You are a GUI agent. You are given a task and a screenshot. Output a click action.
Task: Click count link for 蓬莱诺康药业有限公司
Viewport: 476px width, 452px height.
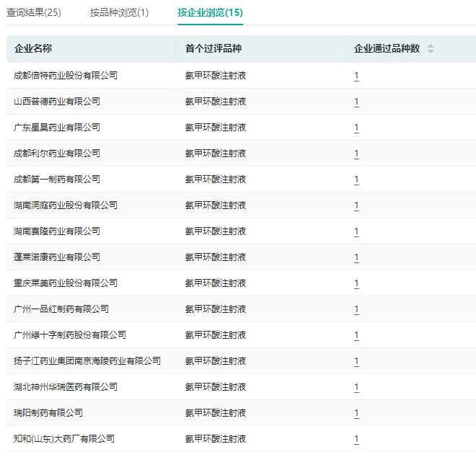click(x=356, y=257)
